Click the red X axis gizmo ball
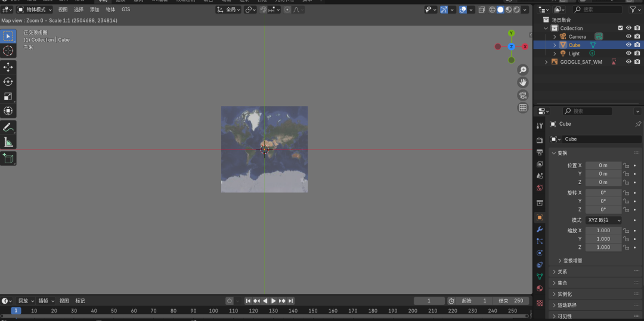Viewport: 644px width, 321px height. 525,46
